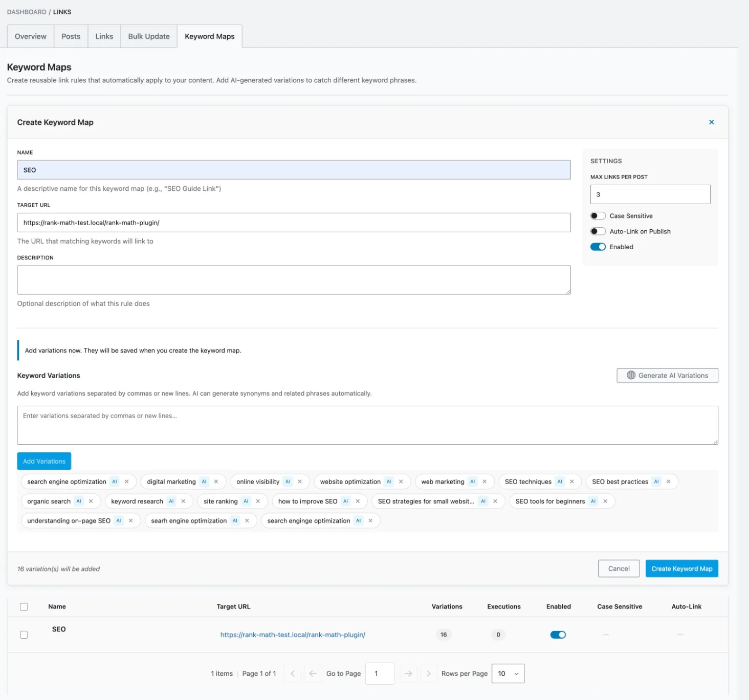749x700 pixels.
Task: Open the Rows per Page dropdown
Action: tap(508, 673)
